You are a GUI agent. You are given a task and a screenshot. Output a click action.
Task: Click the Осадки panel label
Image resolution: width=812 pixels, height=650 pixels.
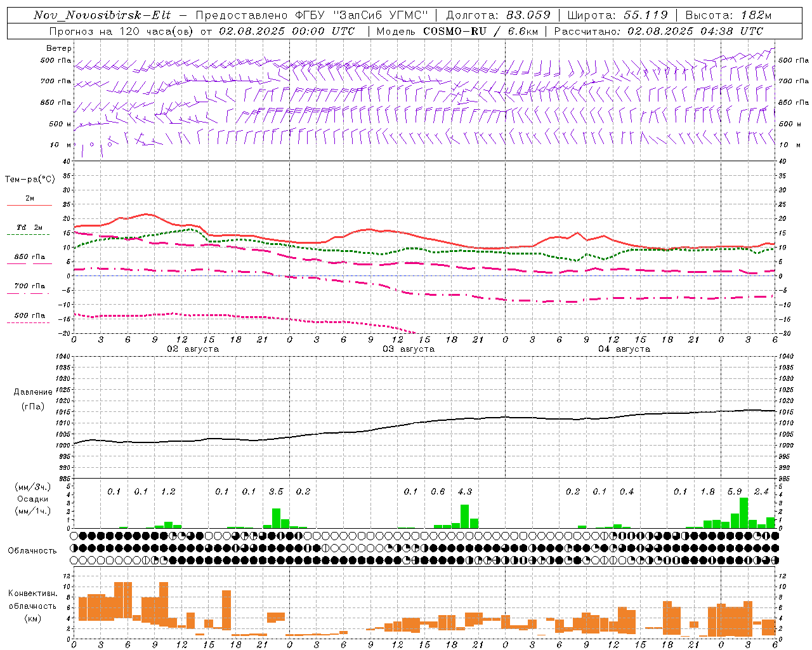click(33, 499)
